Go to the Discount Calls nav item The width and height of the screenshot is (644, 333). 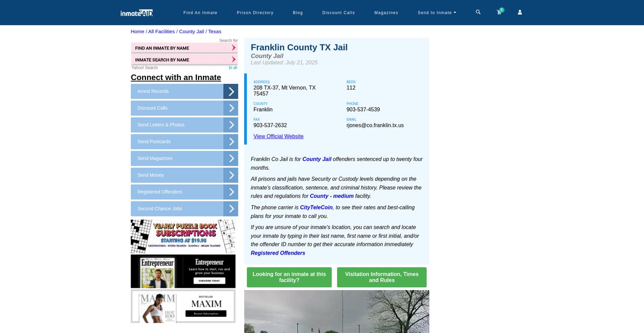tap(338, 12)
